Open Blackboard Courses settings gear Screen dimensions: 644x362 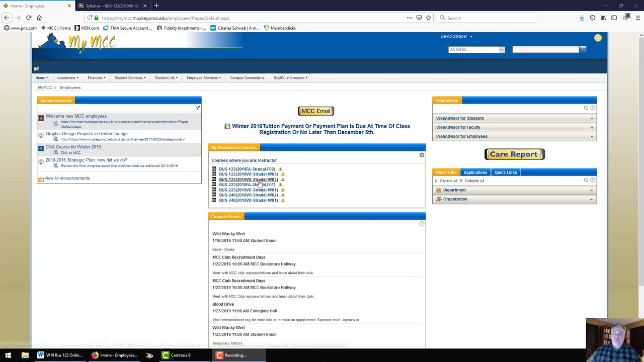422,155
